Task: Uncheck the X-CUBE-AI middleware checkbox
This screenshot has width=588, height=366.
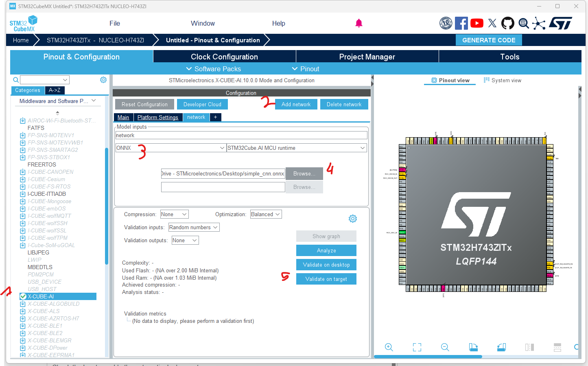Action: (23, 296)
